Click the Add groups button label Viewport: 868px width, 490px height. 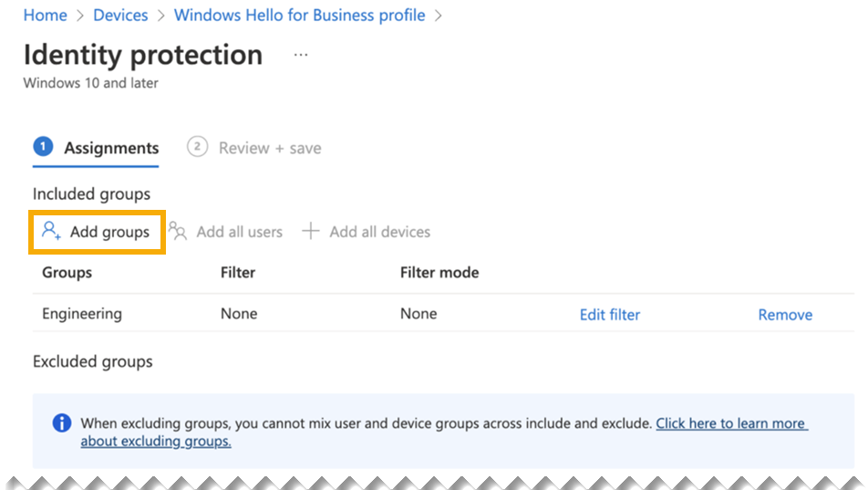pyautogui.click(x=109, y=232)
